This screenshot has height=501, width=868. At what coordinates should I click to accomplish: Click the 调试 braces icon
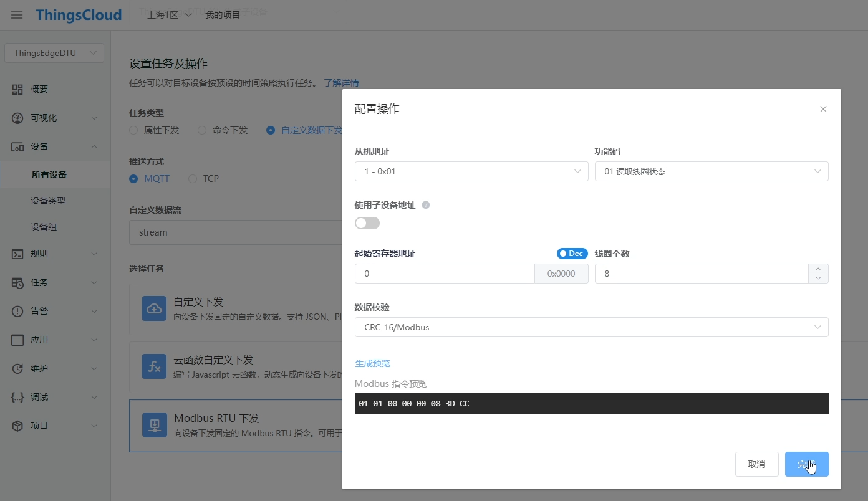click(17, 397)
